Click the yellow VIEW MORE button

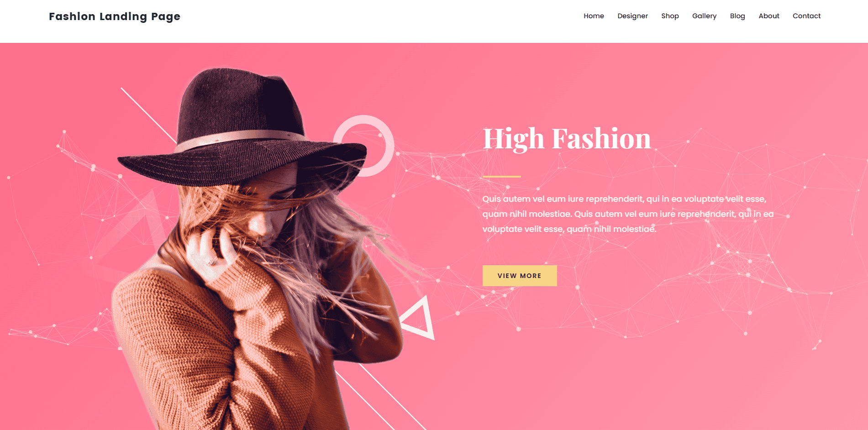[520, 276]
